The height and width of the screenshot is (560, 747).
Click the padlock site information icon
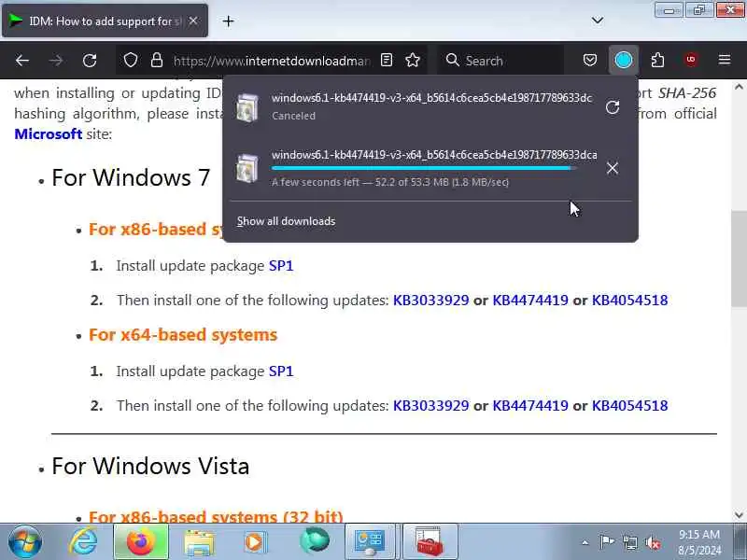click(157, 61)
